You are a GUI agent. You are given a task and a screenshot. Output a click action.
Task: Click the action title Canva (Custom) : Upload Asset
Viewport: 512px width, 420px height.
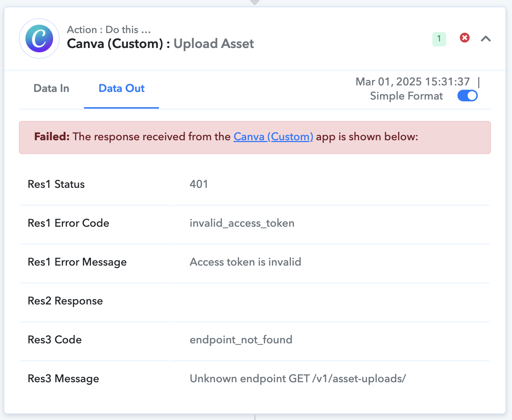point(160,44)
